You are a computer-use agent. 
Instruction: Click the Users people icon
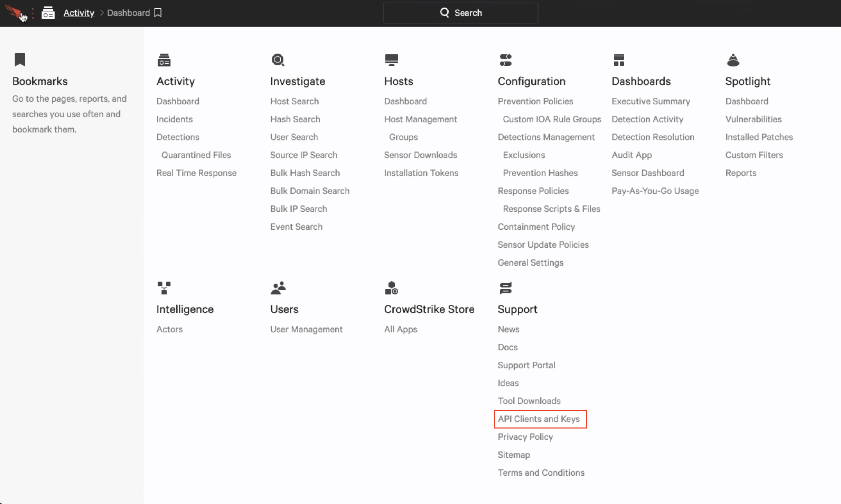tap(278, 288)
